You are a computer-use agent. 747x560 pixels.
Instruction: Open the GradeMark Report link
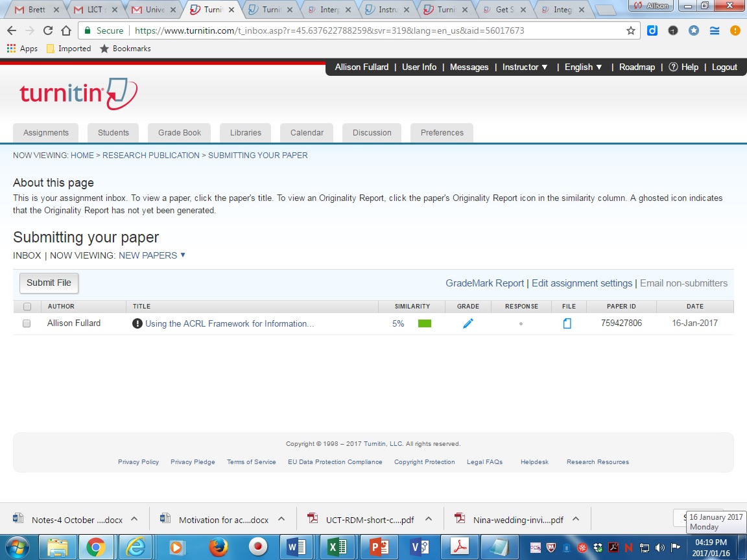pyautogui.click(x=484, y=283)
